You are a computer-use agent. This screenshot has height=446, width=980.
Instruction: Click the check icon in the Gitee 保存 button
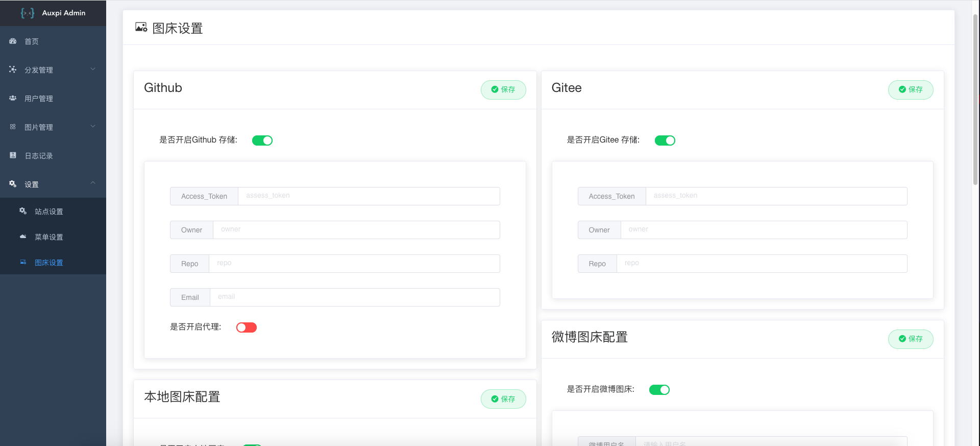902,89
